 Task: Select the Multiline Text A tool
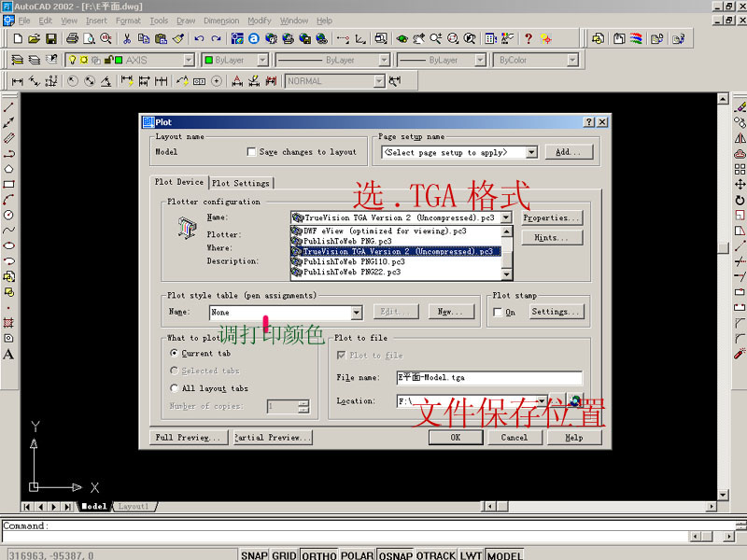click(x=8, y=354)
